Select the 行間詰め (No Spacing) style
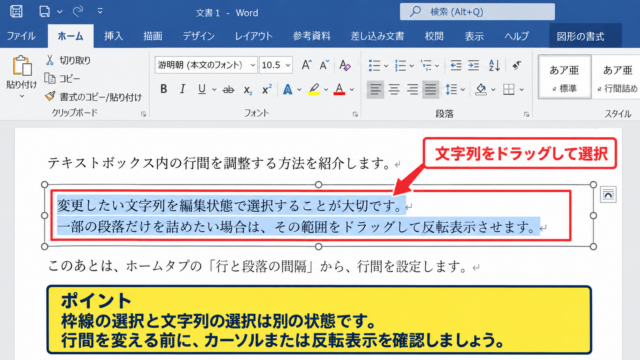Viewport: 640px width, 360px height. click(x=617, y=77)
